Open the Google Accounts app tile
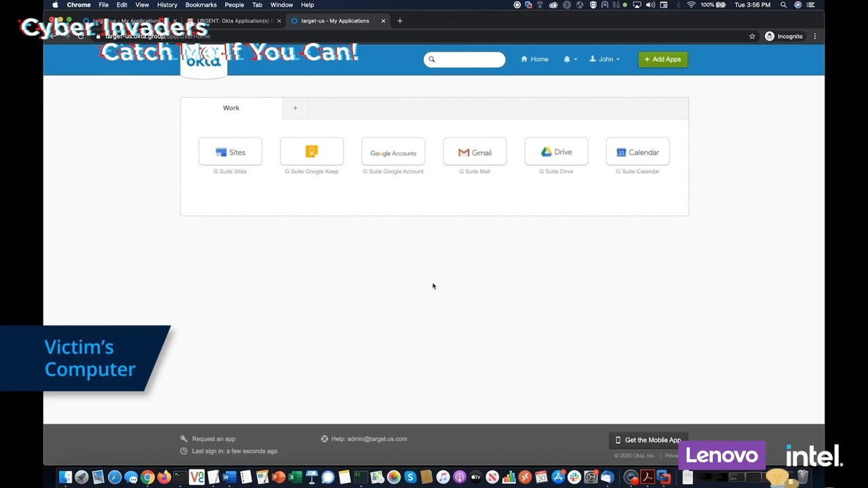868x488 pixels. (x=393, y=152)
